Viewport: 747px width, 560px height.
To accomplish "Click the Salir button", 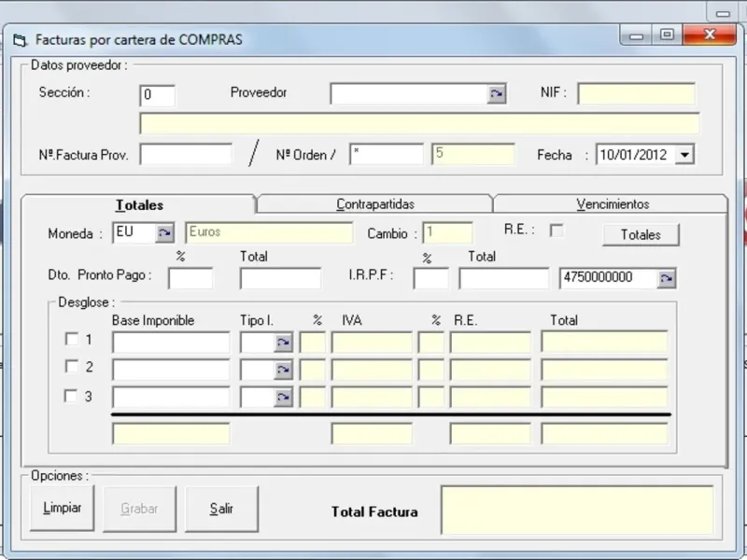I will (x=221, y=509).
